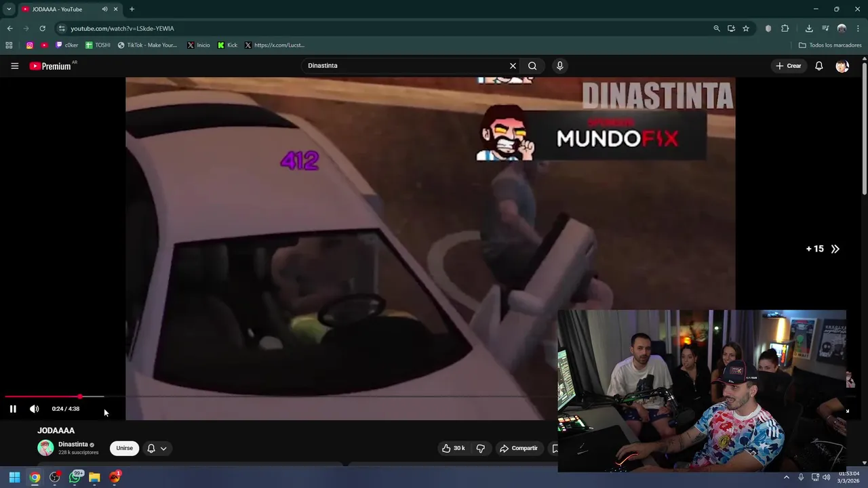
Task: Go to YouTube Premium home logo
Action: 50,66
